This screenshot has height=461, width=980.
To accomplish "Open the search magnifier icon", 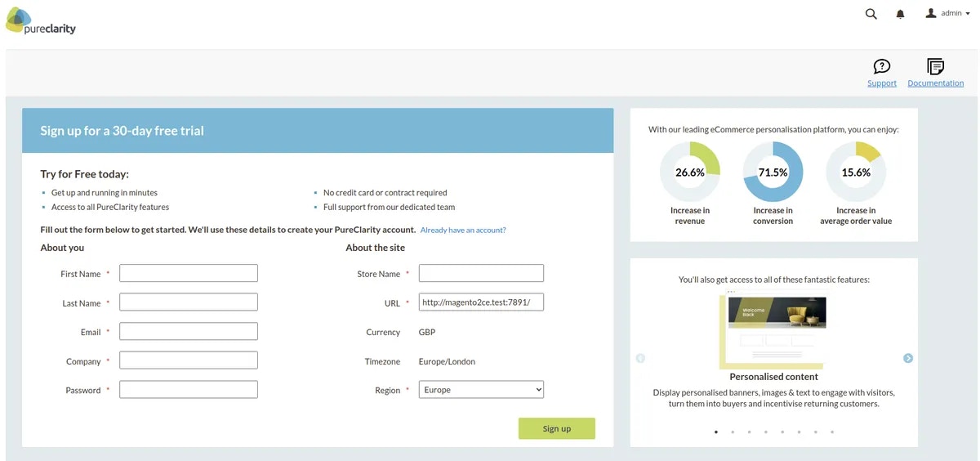I will coord(871,14).
